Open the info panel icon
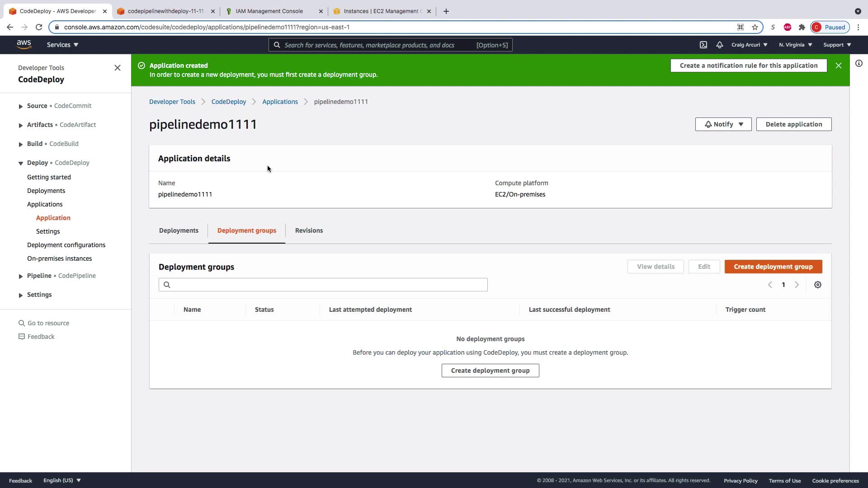 (859, 63)
